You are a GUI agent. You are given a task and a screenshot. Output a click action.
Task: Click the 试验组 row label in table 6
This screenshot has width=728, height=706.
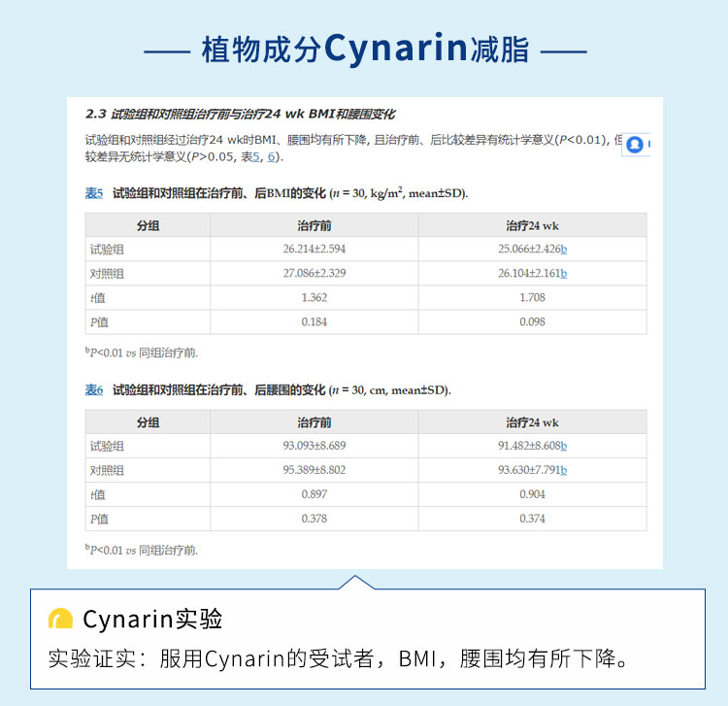[107, 447]
